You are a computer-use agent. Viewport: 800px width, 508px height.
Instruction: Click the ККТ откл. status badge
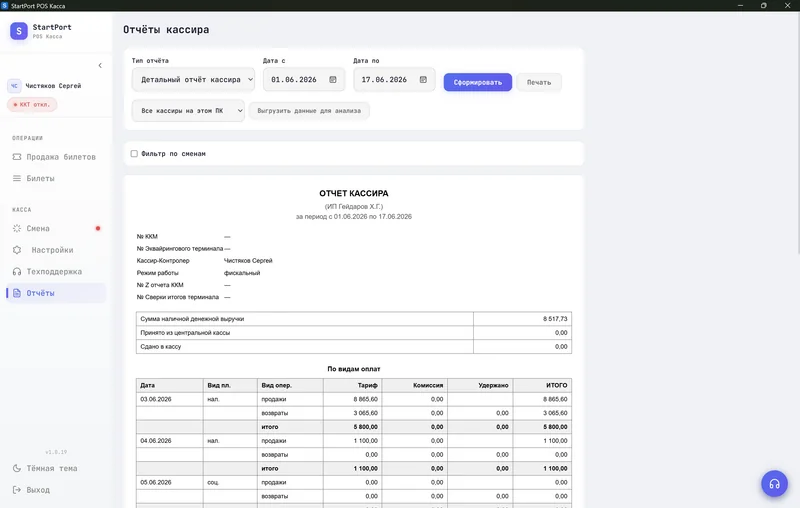[x=32, y=105]
